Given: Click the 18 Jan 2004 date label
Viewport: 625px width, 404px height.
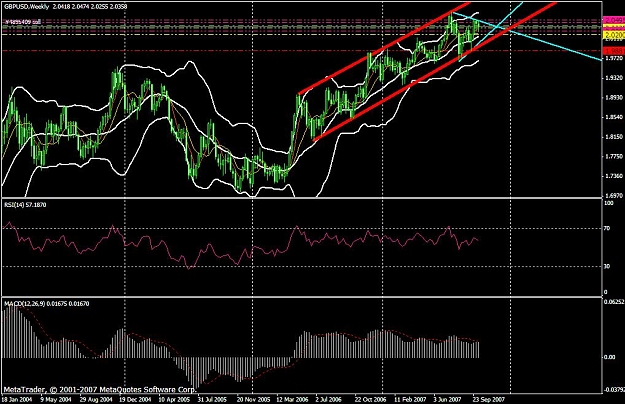Looking at the screenshot, I should click(16, 399).
